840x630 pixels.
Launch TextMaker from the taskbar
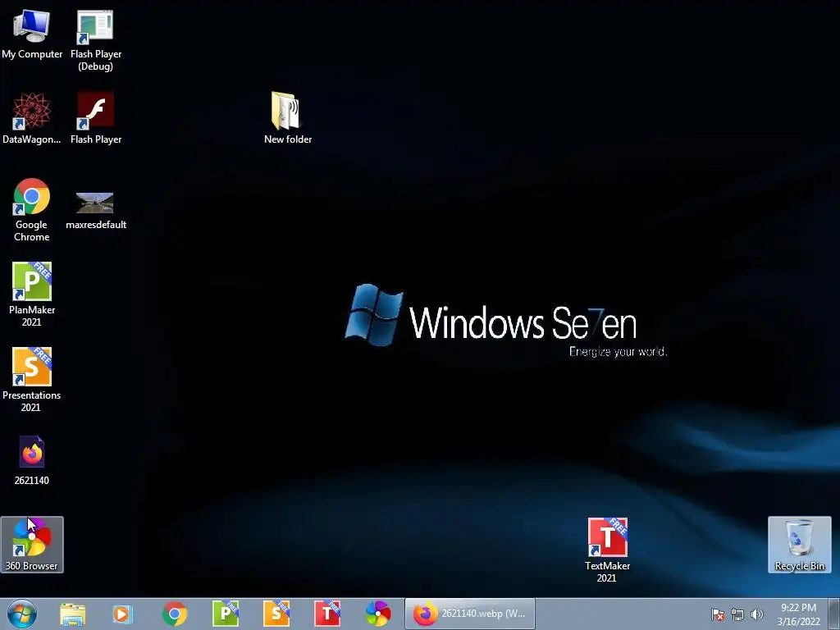(327, 614)
